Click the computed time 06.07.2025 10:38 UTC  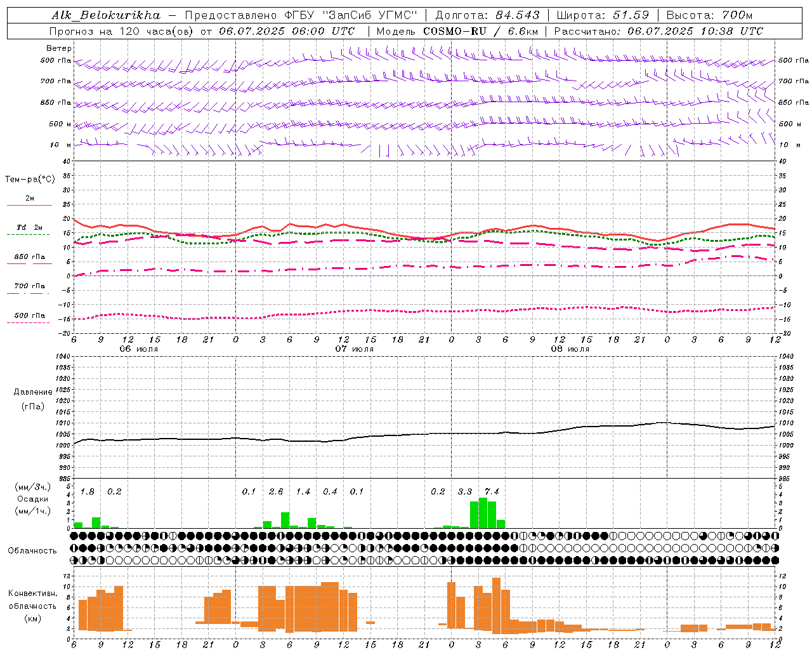tap(696, 31)
